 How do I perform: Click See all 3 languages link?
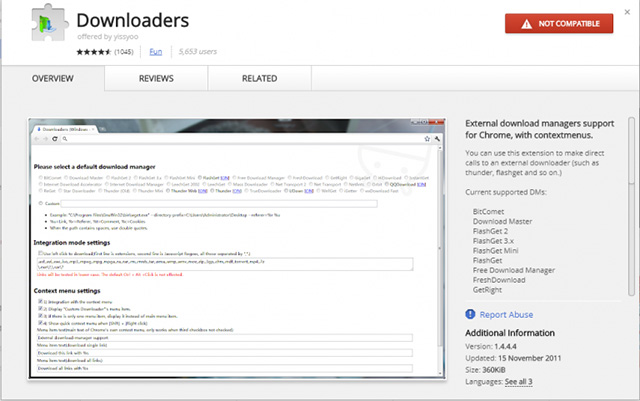pos(518,382)
